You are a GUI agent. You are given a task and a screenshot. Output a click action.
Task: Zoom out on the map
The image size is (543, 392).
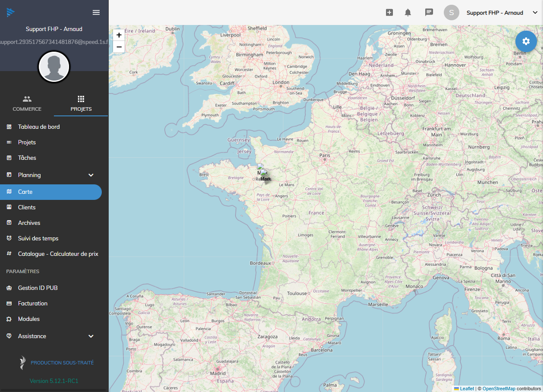click(119, 47)
